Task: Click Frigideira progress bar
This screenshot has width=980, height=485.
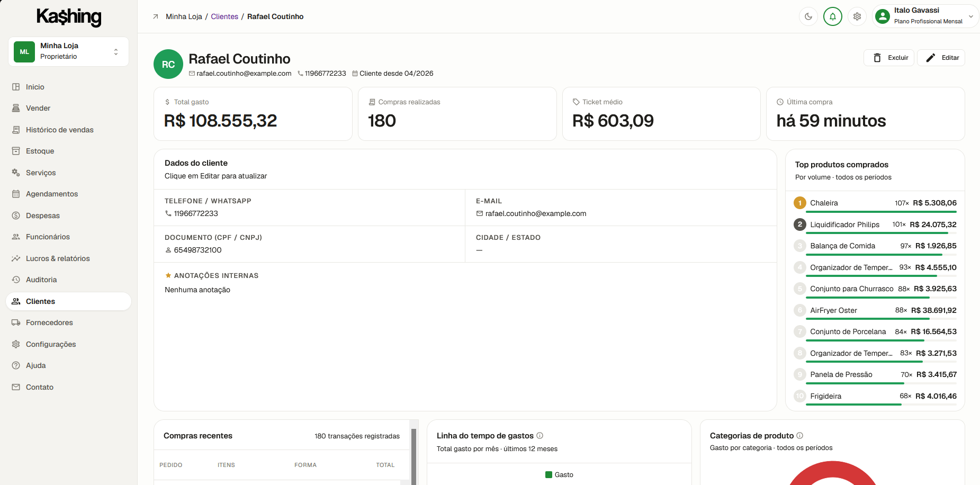Action: 881,405
